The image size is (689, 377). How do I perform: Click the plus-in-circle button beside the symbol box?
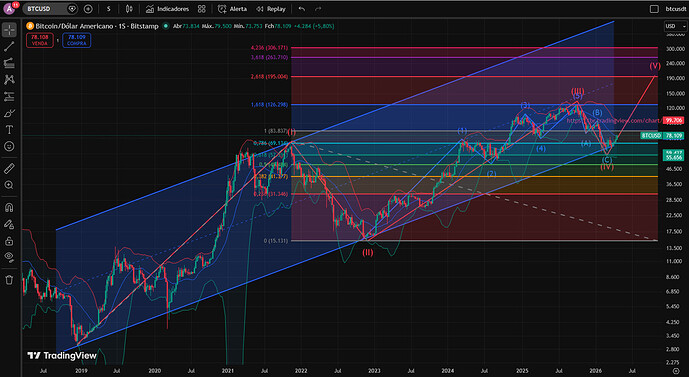[x=88, y=9]
